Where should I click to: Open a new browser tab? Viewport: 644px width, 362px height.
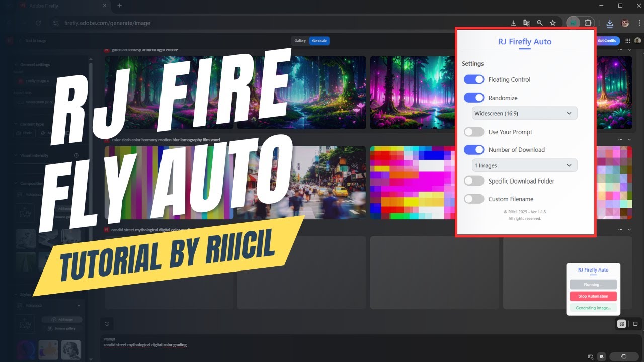click(119, 6)
